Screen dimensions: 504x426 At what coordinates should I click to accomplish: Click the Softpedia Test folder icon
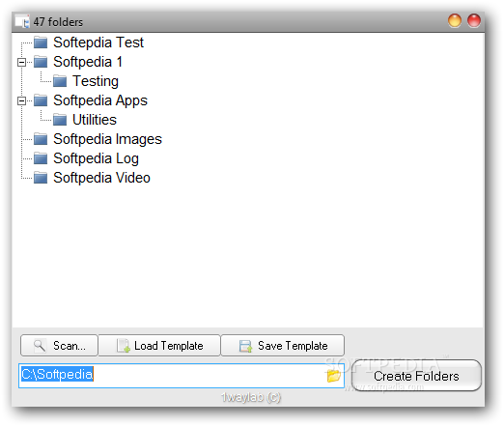click(41, 43)
